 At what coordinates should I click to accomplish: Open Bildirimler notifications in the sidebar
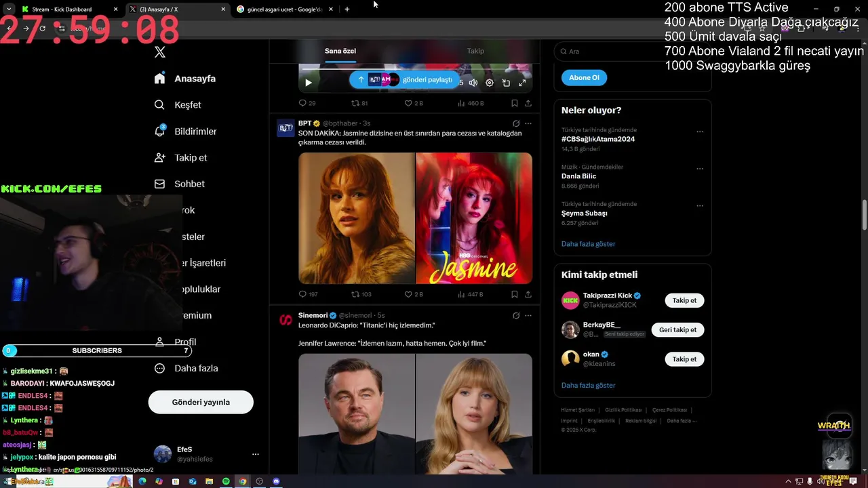[x=185, y=131]
